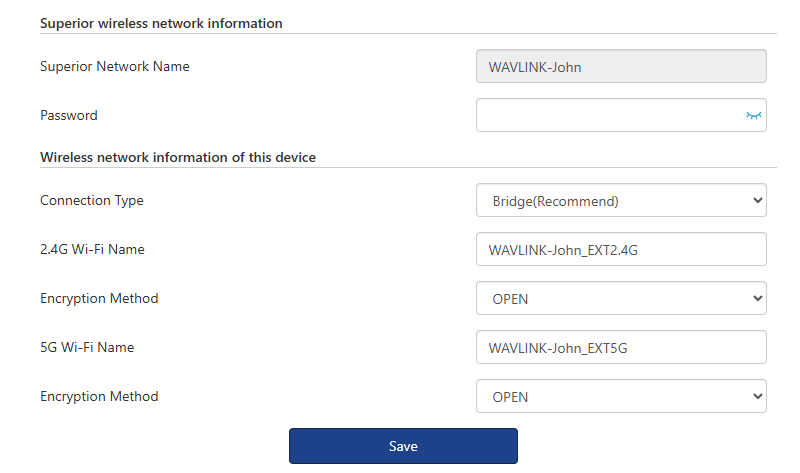Focus the 5G Wi-Fi Name field
This screenshot has width=800, height=473.
(621, 348)
